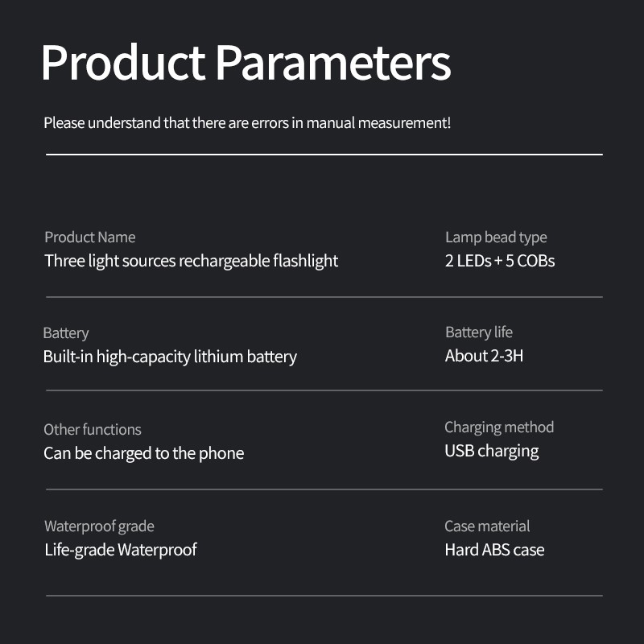Viewport: 644px width, 644px height.
Task: Select "Can be charged to the phone" text
Action: (143, 453)
